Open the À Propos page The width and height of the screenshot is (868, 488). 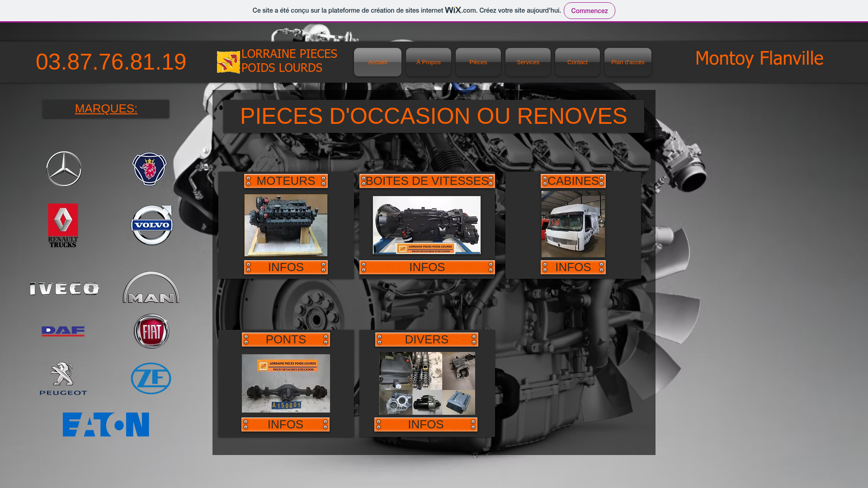[x=428, y=62]
